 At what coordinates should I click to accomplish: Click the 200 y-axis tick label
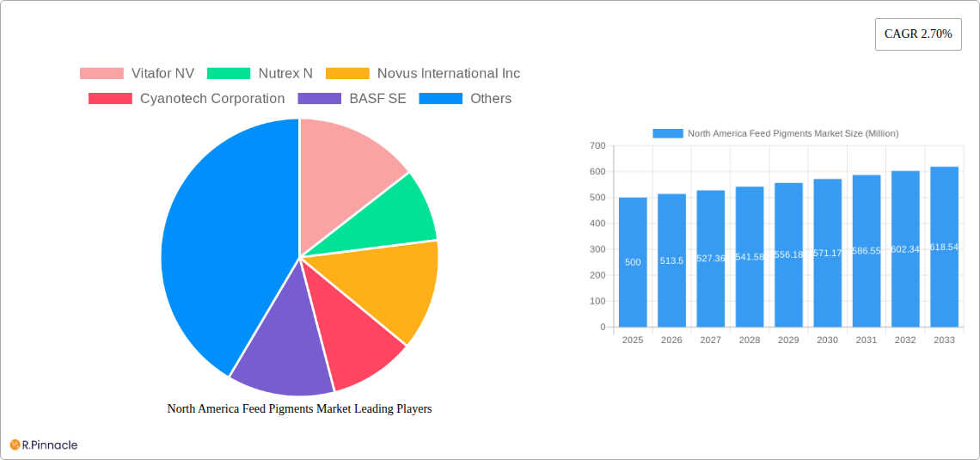click(598, 275)
